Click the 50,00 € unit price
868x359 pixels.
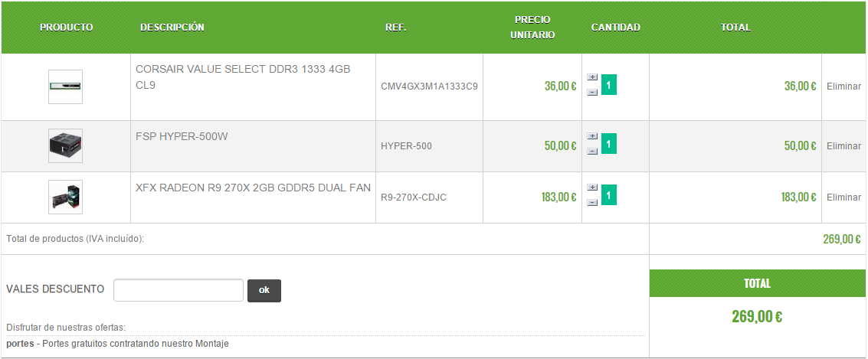(560, 146)
